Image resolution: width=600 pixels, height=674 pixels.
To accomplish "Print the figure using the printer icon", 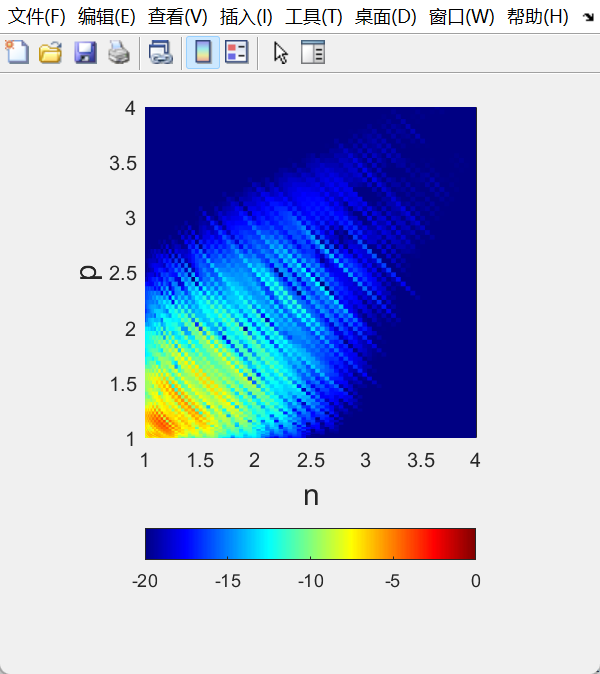I will click(x=119, y=52).
